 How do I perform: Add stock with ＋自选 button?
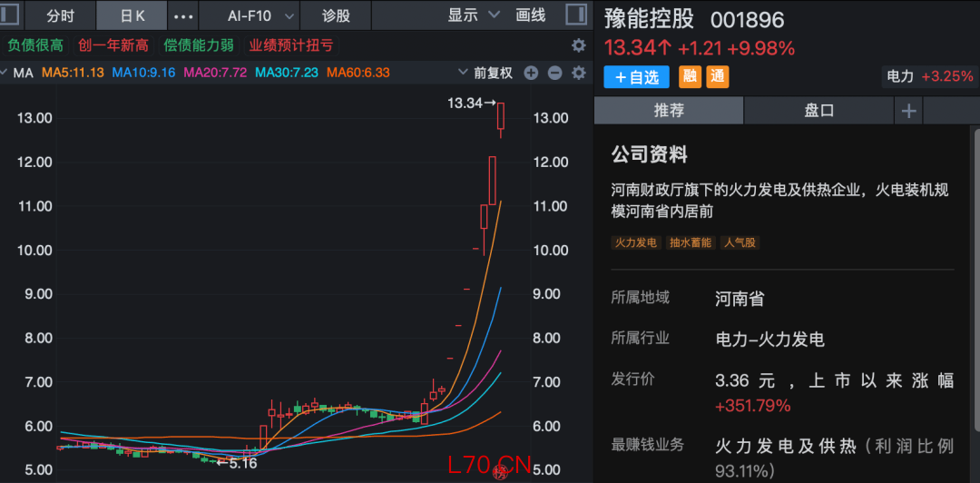pyautogui.click(x=636, y=77)
